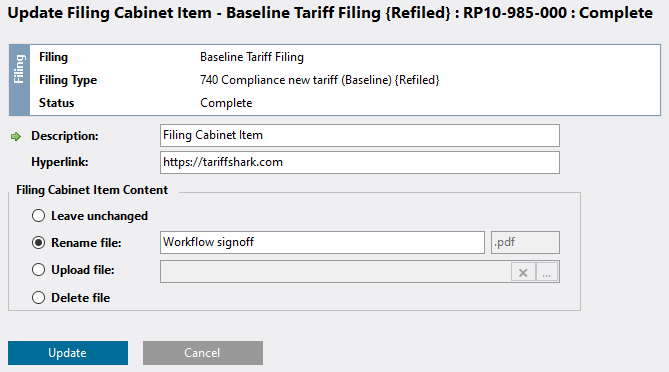
Task: Clear the upload path with the X button
Action: 523,272
